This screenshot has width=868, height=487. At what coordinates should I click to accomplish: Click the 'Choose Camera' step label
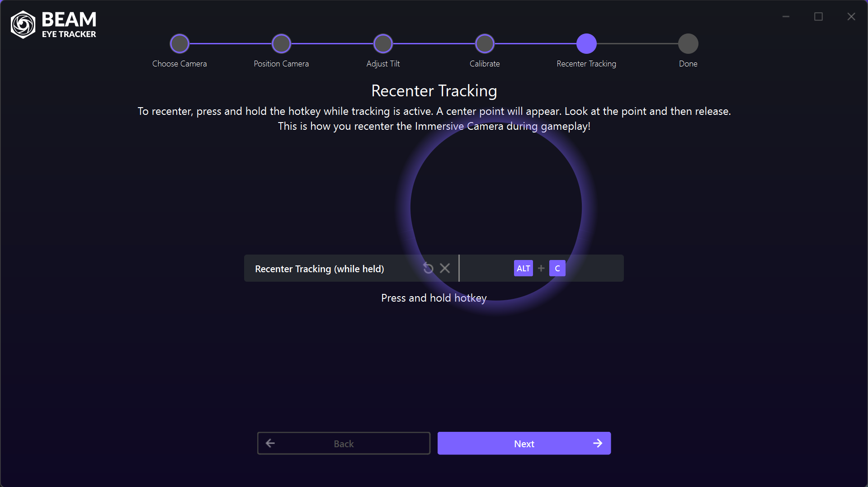click(179, 64)
